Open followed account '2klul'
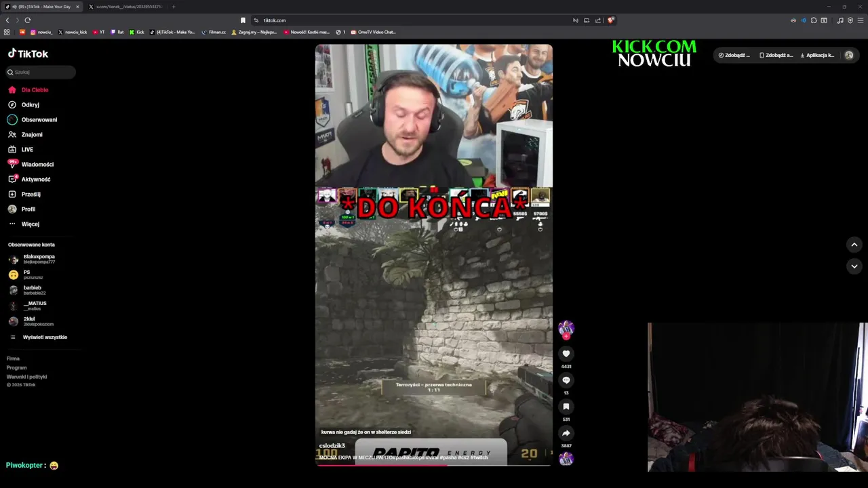The height and width of the screenshot is (488, 868). 31,321
